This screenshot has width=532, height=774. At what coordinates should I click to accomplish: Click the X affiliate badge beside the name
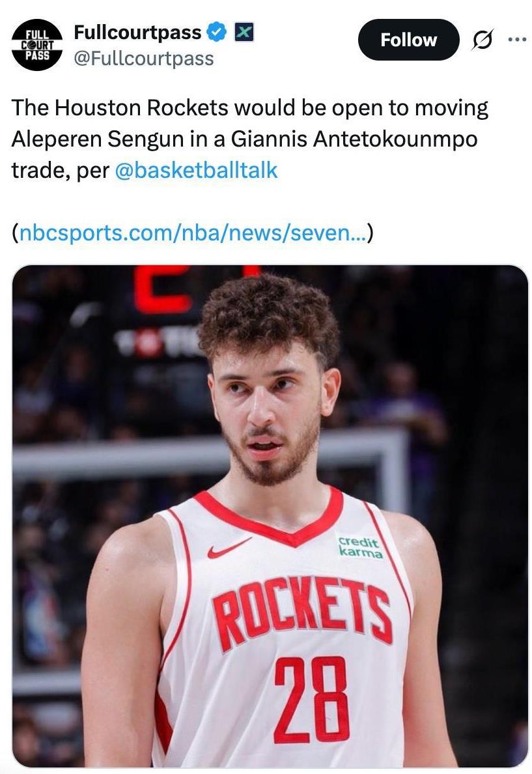244,32
